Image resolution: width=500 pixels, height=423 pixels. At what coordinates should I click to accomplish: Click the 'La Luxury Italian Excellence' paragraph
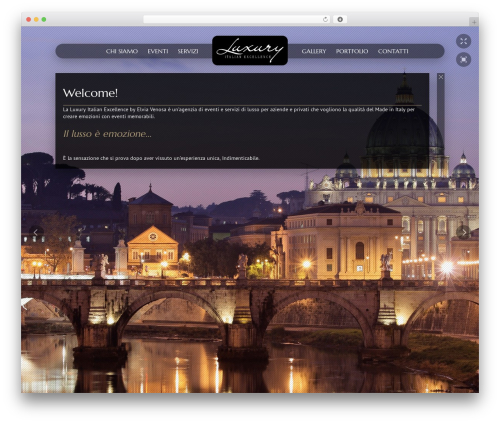(239, 113)
